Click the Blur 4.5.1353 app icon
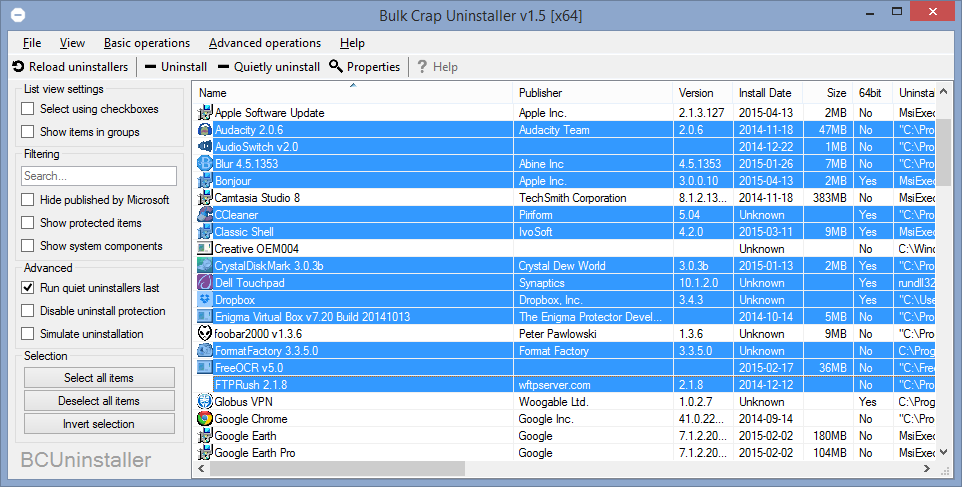The image size is (962, 487). pyautogui.click(x=205, y=164)
